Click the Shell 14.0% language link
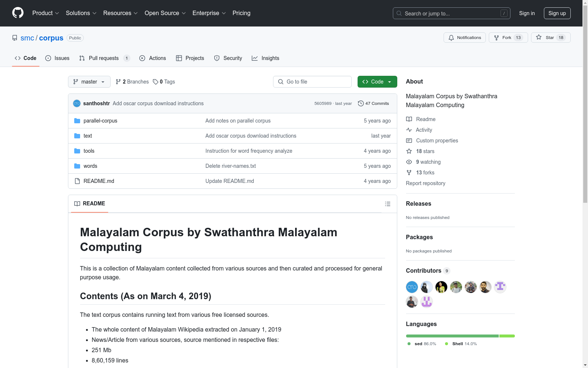The width and height of the screenshot is (588, 368). pyautogui.click(x=461, y=344)
